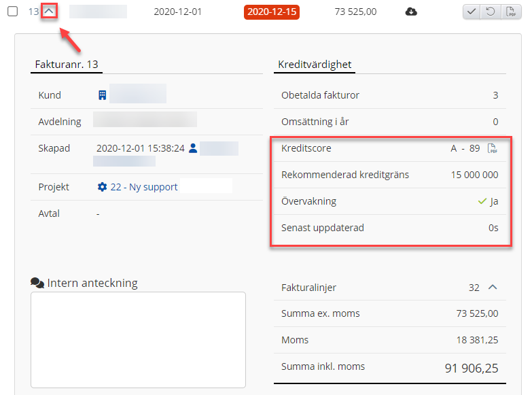Tick the checkbox for invoice 13
Viewport: 532px width, 395px height.
click(12, 12)
